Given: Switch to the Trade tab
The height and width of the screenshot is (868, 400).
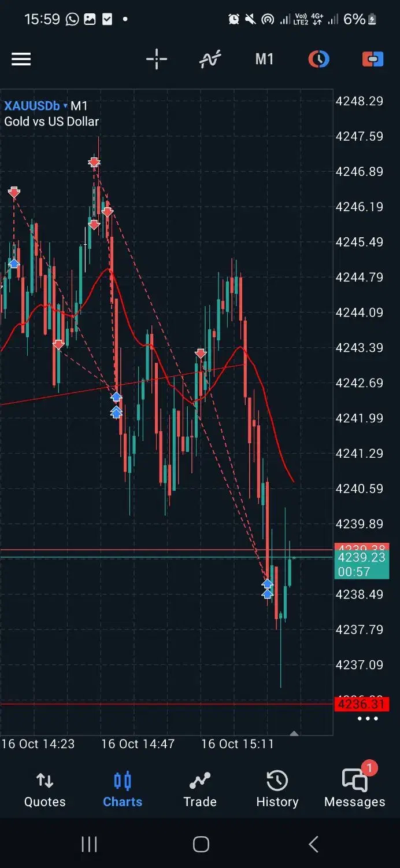Looking at the screenshot, I should tap(200, 790).
